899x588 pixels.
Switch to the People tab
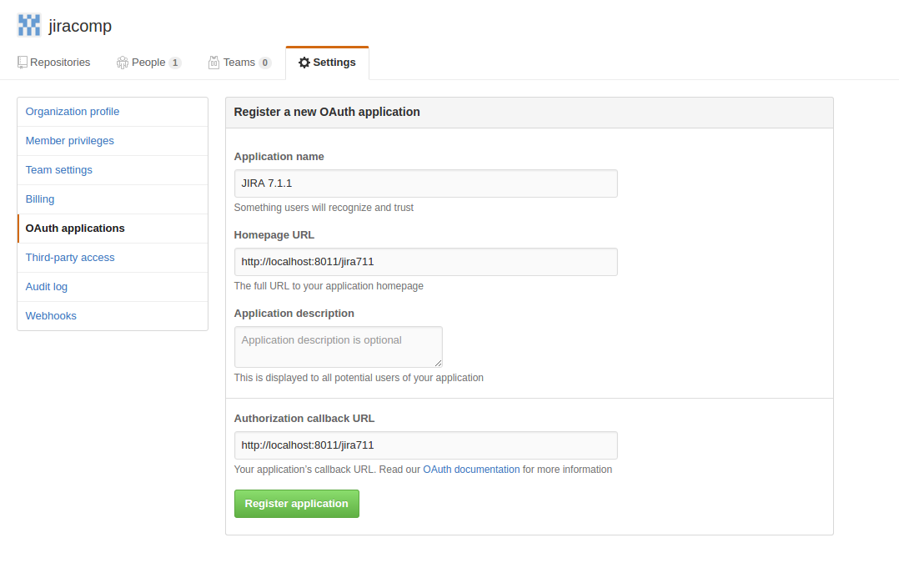(149, 63)
